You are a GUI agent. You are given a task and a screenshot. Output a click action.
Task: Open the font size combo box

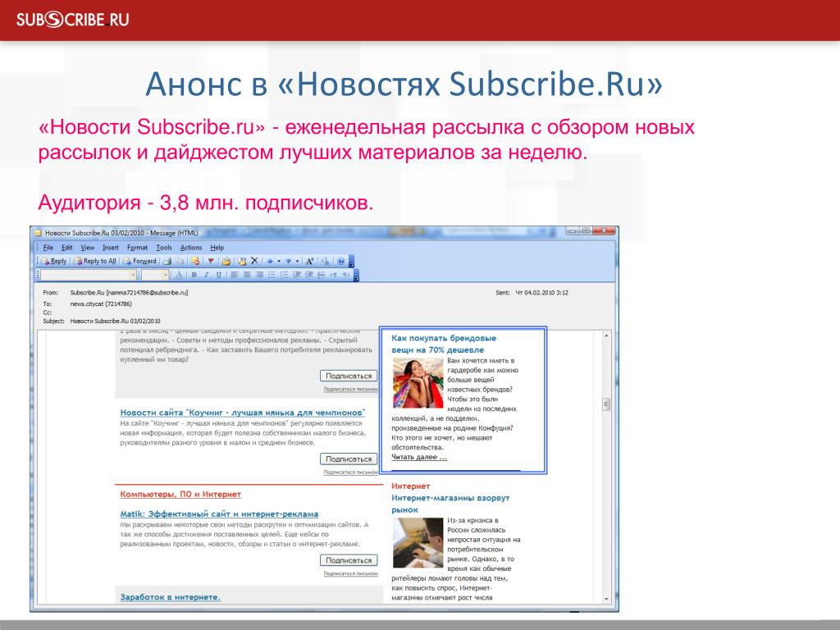click(155, 275)
